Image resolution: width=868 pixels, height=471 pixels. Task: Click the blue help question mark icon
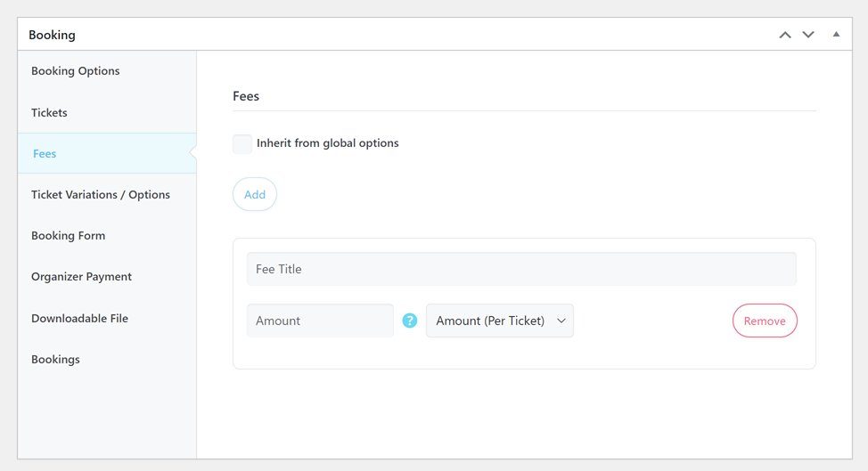(410, 321)
